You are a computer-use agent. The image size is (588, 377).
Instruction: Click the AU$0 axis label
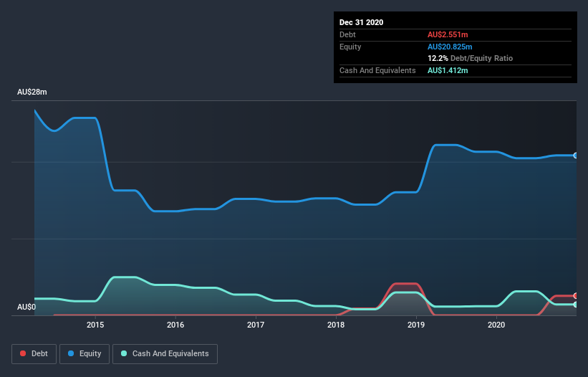(x=26, y=307)
